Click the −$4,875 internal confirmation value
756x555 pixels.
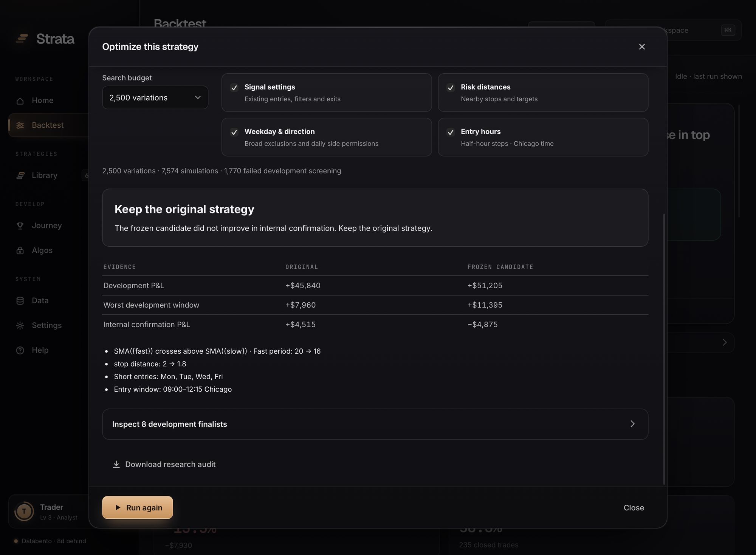482,325
